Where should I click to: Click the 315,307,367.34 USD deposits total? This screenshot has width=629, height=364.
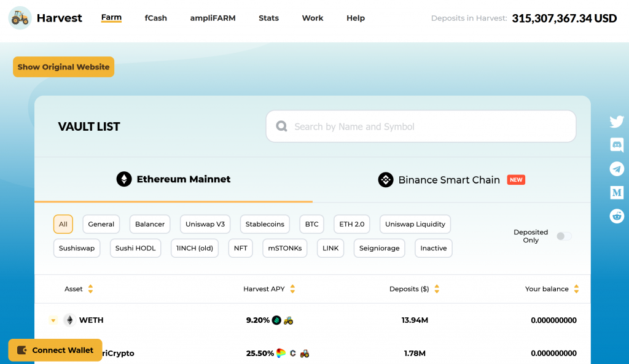pos(564,18)
